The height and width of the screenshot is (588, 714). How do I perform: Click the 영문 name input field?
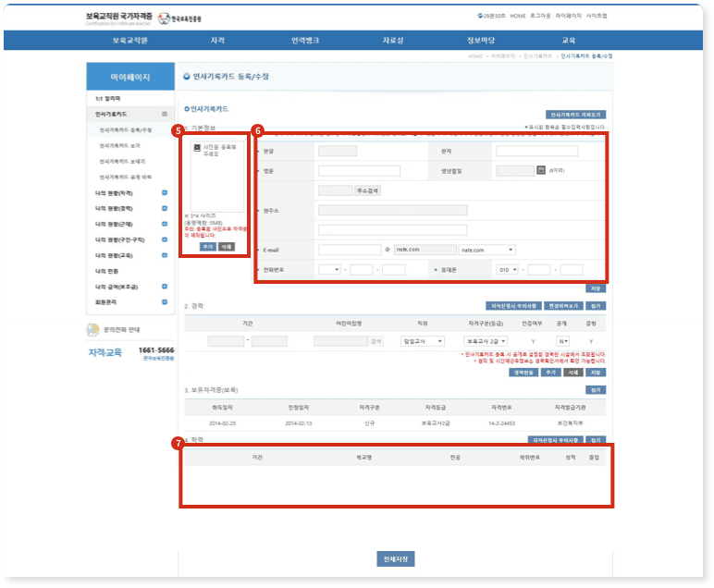359,170
